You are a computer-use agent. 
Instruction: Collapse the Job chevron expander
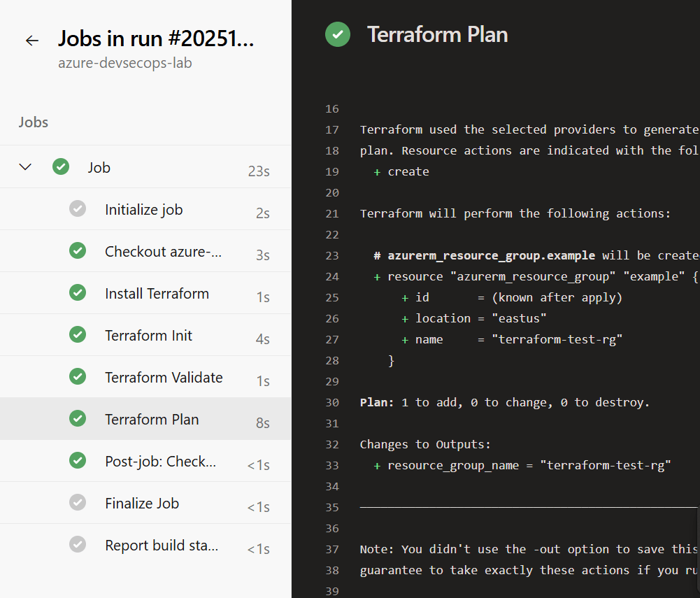pyautogui.click(x=26, y=167)
